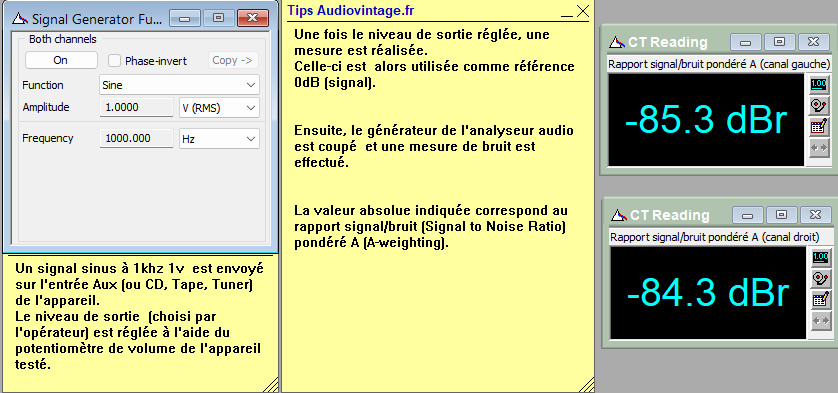Screen dimensions: 838x393
Task: Minimize the canal gauche CT Reading window
Action: 746,42
